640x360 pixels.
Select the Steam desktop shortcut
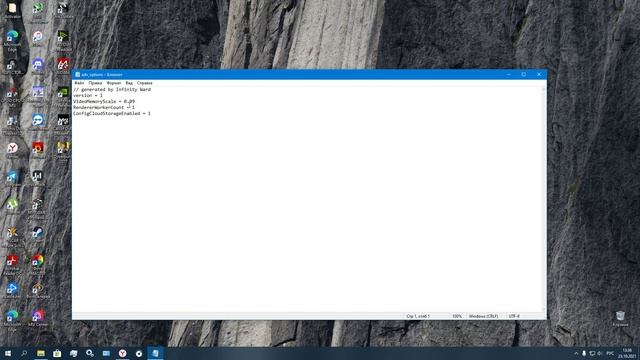click(x=38, y=234)
